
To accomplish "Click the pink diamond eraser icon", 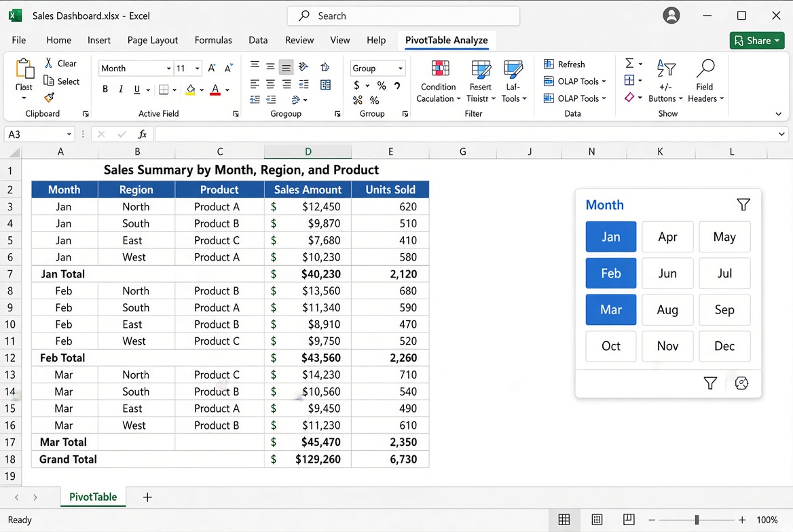I will pyautogui.click(x=629, y=97).
